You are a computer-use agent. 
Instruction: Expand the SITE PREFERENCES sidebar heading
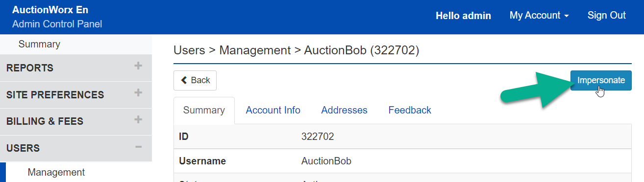[76, 94]
